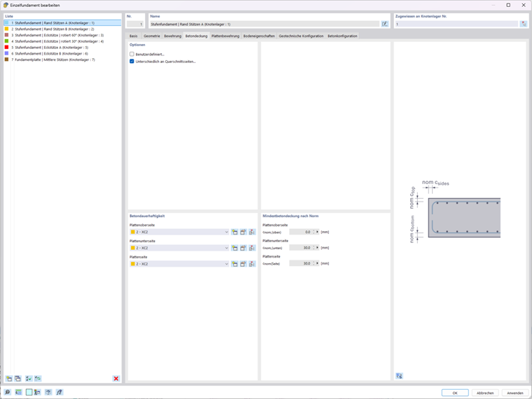Click the Nr. field showing 1
Image resolution: width=532 pixels, height=399 pixels.
135,24
